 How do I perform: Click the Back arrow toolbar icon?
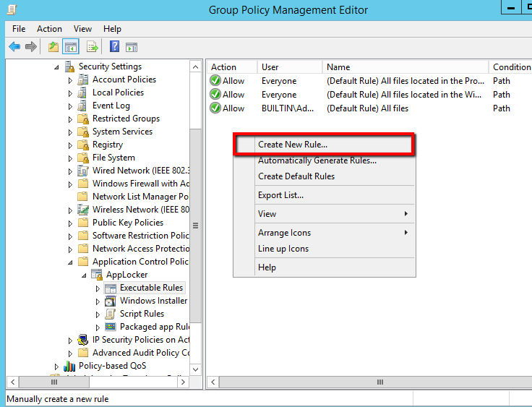(14, 47)
